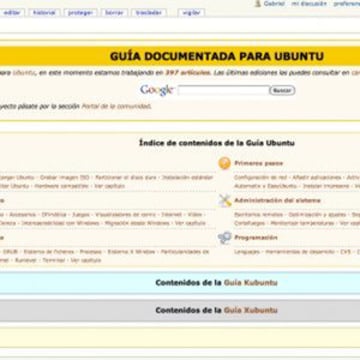Viewport: 360px width, 360px height.
Task: Click the vigilar tab
Action: tap(191, 13)
